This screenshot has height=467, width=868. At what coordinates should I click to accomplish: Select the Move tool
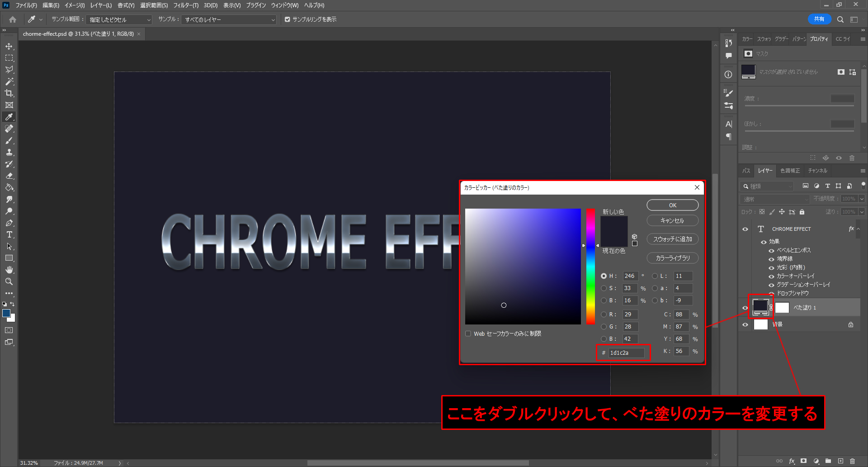pos(9,46)
